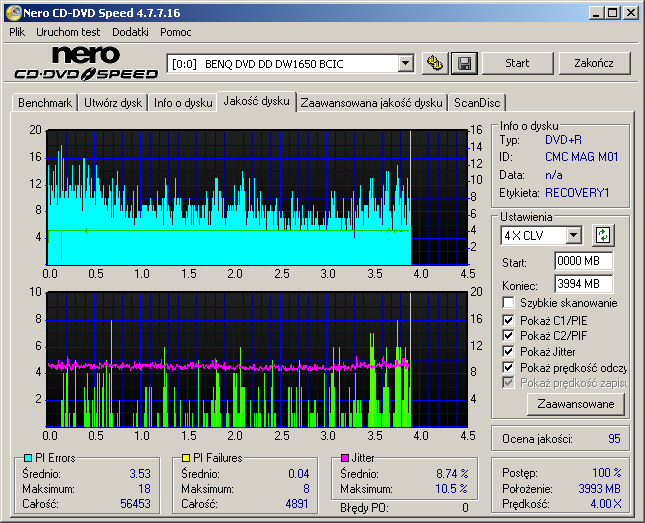Click the yellow PI Failures color swatch

[186, 458]
